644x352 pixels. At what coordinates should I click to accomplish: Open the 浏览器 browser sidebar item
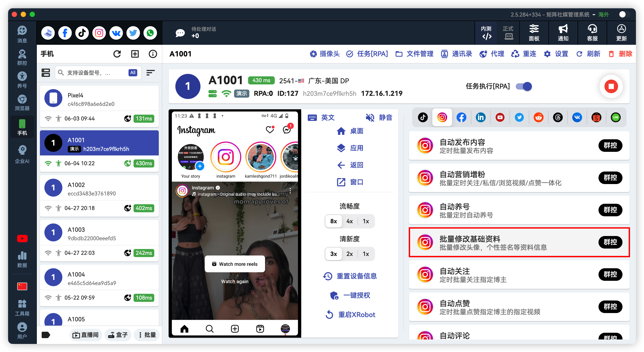click(x=22, y=102)
